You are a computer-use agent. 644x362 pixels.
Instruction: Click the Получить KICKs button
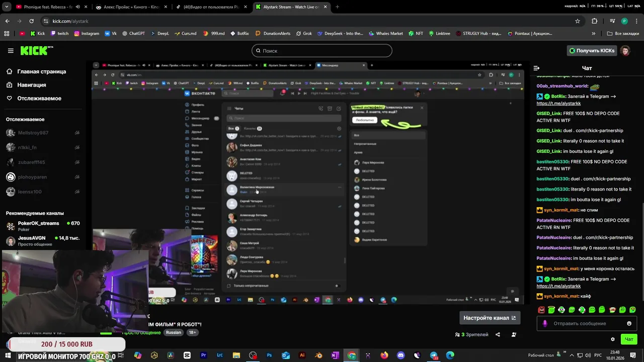tap(592, 51)
